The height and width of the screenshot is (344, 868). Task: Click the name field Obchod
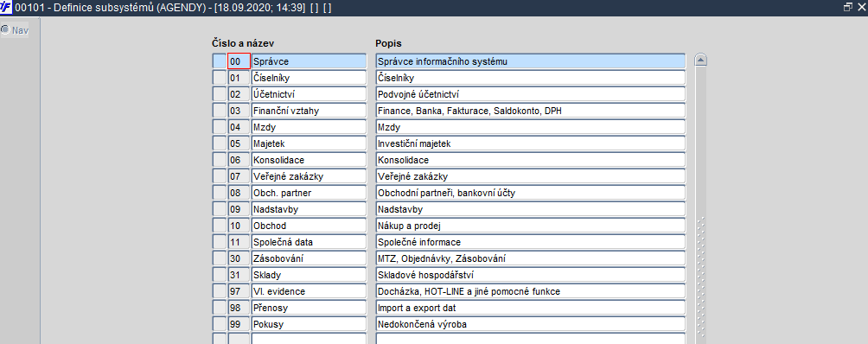tap(309, 225)
